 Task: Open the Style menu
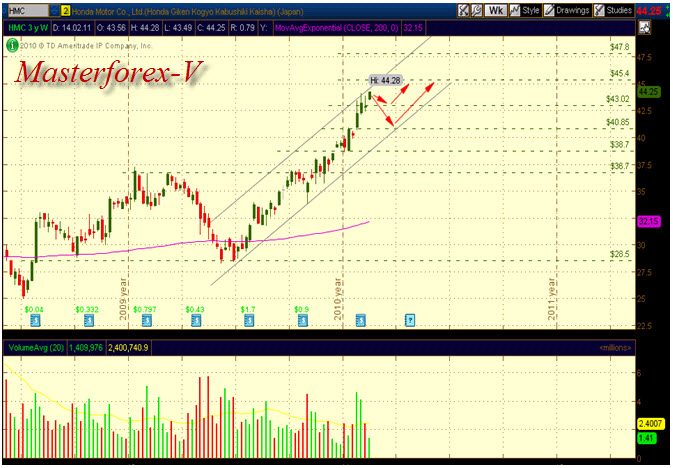[x=525, y=10]
